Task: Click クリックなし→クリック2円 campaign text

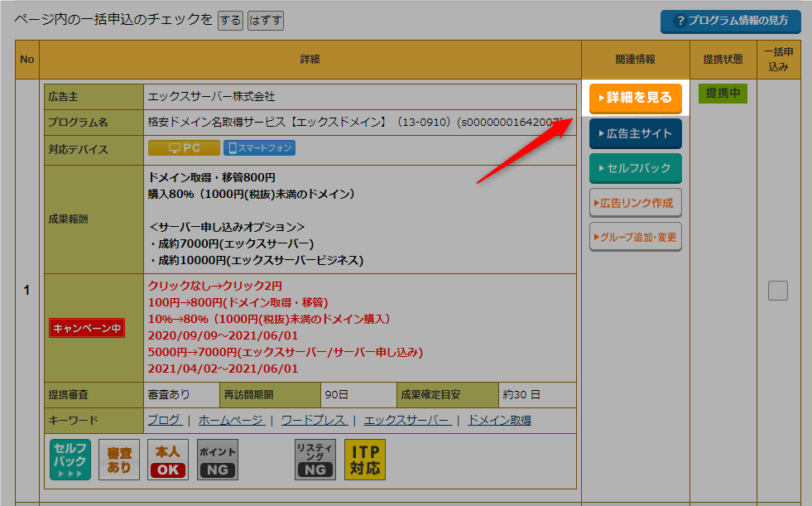Action: (215, 286)
